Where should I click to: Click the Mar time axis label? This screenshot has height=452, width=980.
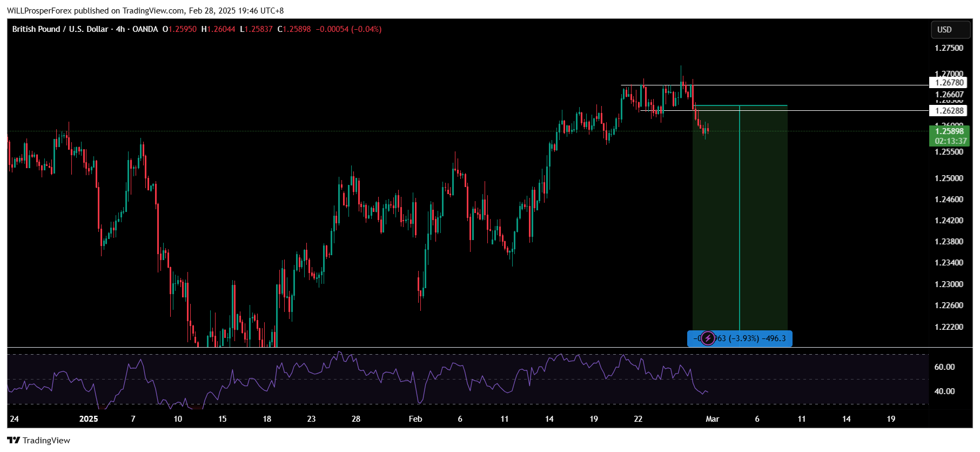tap(713, 419)
